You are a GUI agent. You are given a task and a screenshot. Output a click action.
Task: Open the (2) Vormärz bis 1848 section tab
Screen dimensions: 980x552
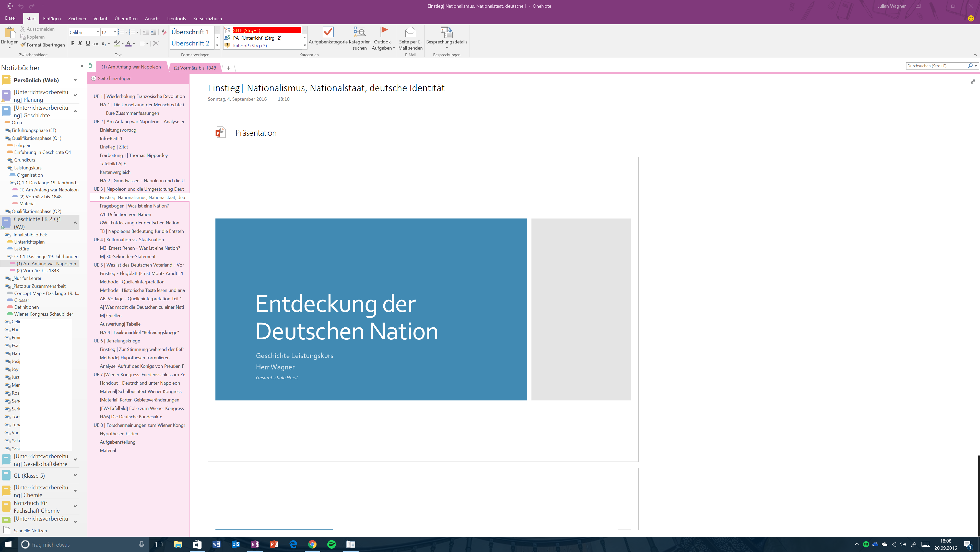(195, 67)
